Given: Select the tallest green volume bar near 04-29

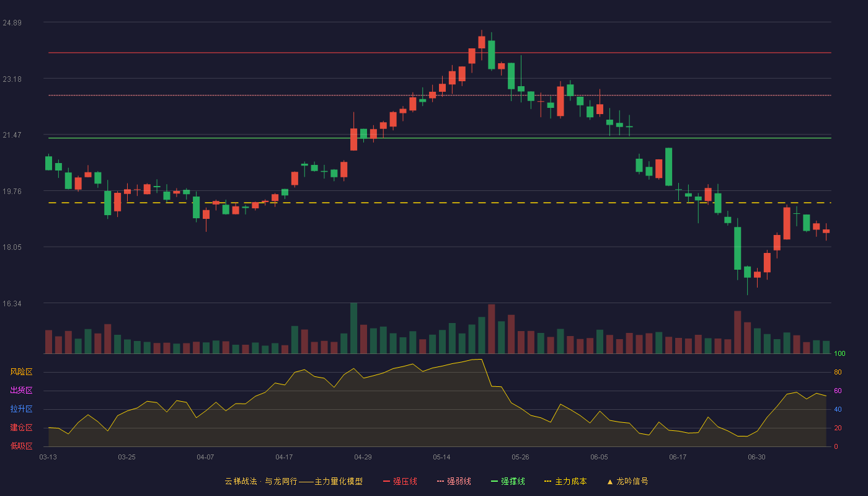Looking at the screenshot, I should tap(353, 329).
